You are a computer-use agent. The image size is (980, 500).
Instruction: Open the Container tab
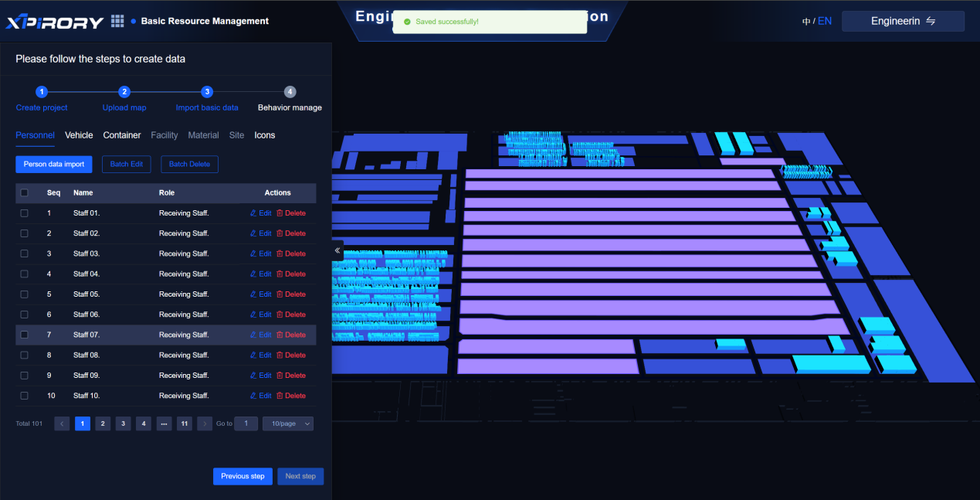tap(122, 135)
